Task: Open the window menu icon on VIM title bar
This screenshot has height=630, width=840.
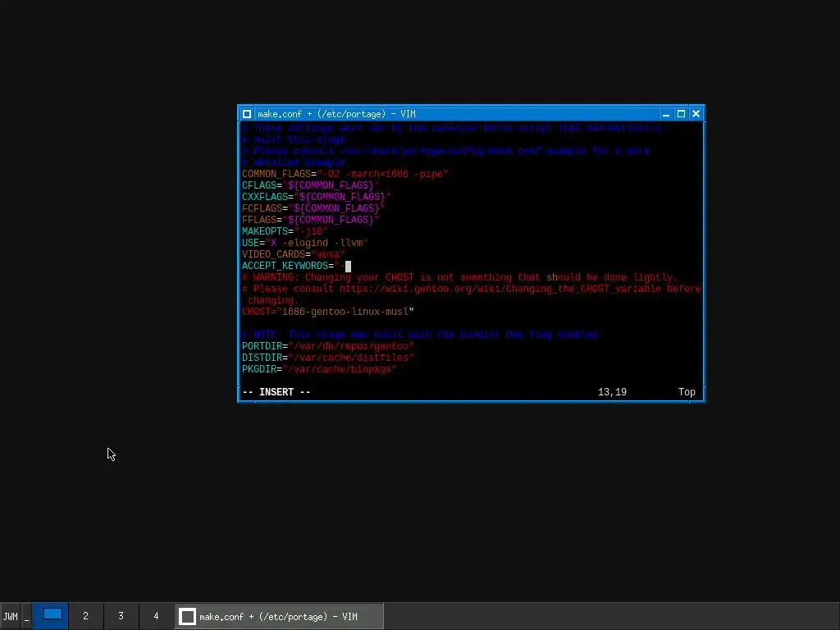Action: pos(246,114)
